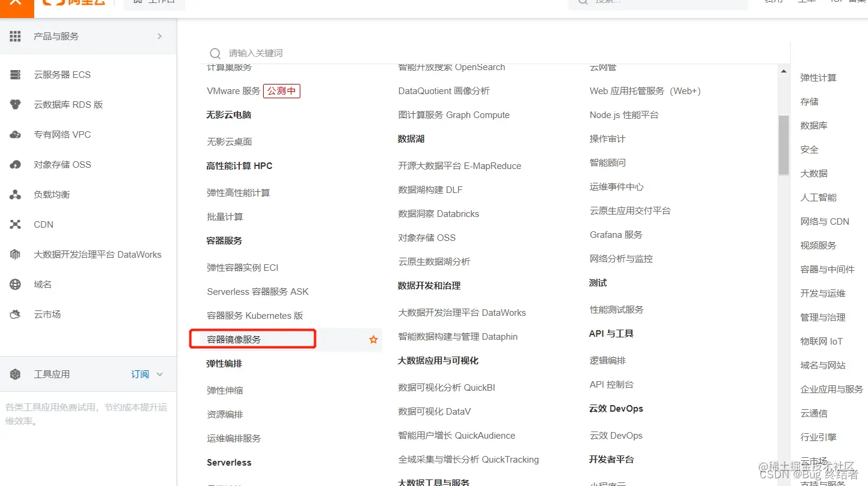Click the search magnifier icon in product panel
This screenshot has height=486, width=868.
[x=215, y=53]
